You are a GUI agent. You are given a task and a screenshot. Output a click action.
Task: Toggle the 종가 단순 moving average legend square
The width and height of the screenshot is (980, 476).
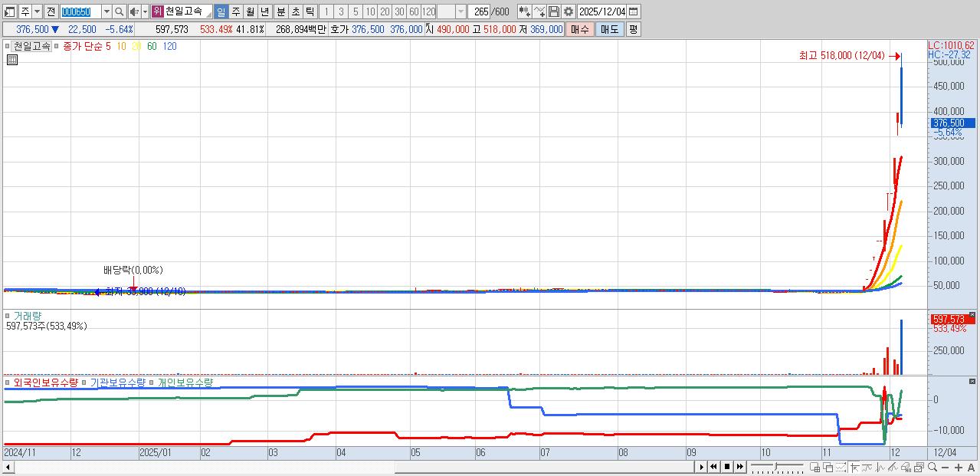point(57,46)
